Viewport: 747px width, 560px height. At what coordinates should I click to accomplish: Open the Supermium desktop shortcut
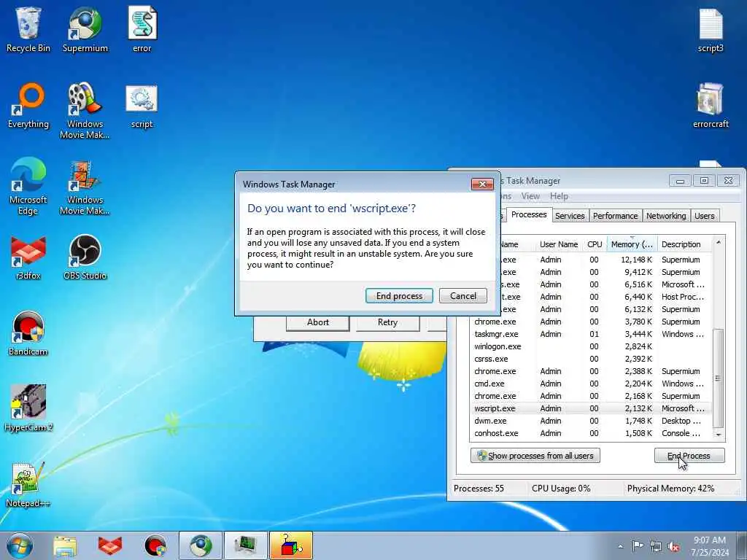85,29
